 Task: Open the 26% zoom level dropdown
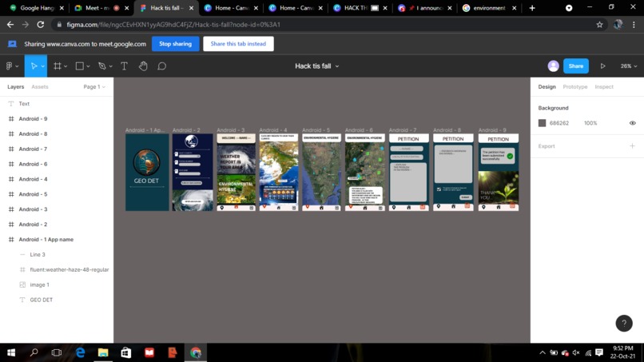(x=628, y=66)
